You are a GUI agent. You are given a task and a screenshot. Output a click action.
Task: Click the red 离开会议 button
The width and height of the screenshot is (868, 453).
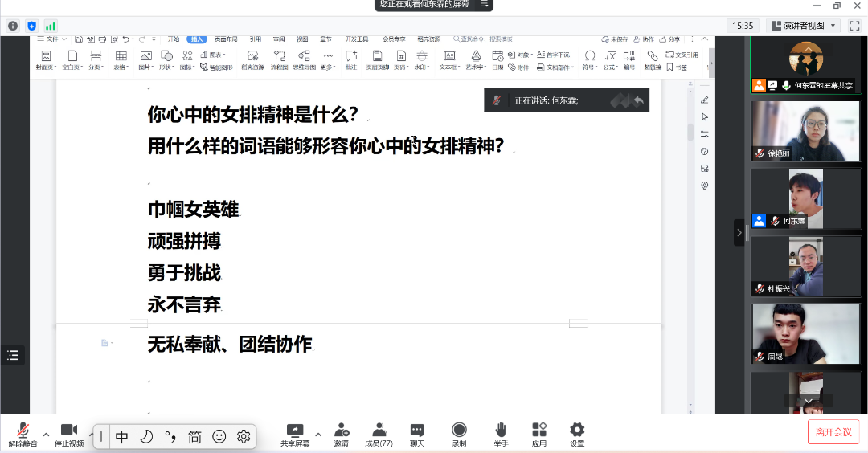(x=833, y=431)
